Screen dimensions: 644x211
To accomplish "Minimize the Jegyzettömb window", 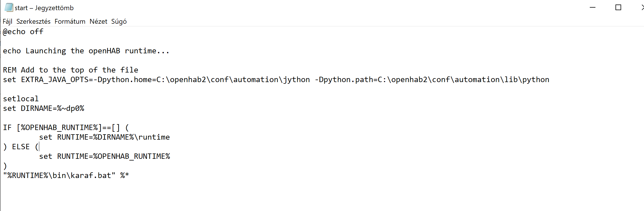I will (x=593, y=8).
